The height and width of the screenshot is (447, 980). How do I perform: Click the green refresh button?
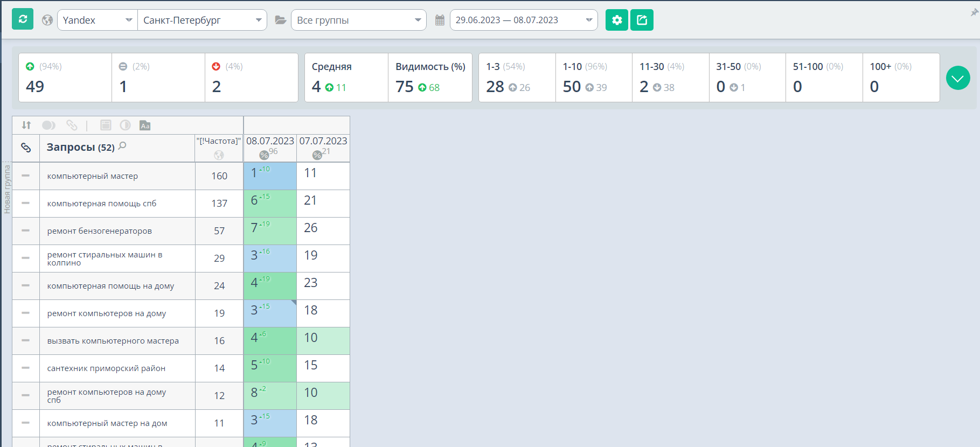click(23, 19)
